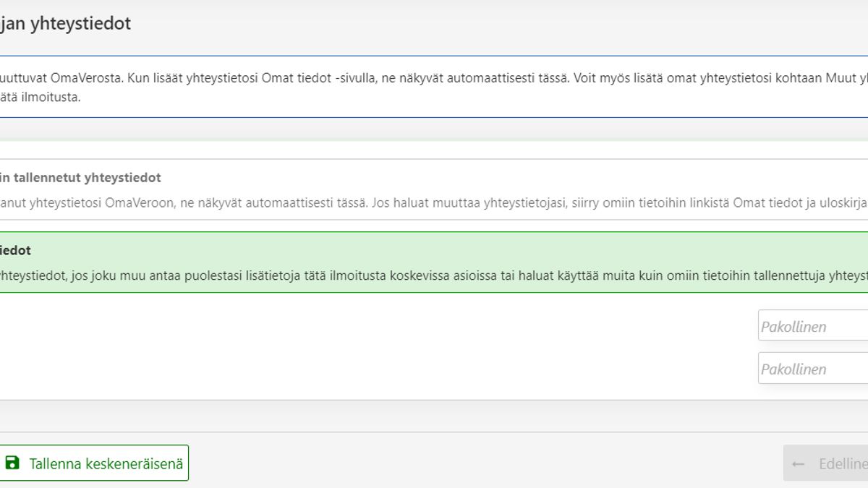Select the green highlighted section heading
Screen dimensions: 868x488
[15, 250]
